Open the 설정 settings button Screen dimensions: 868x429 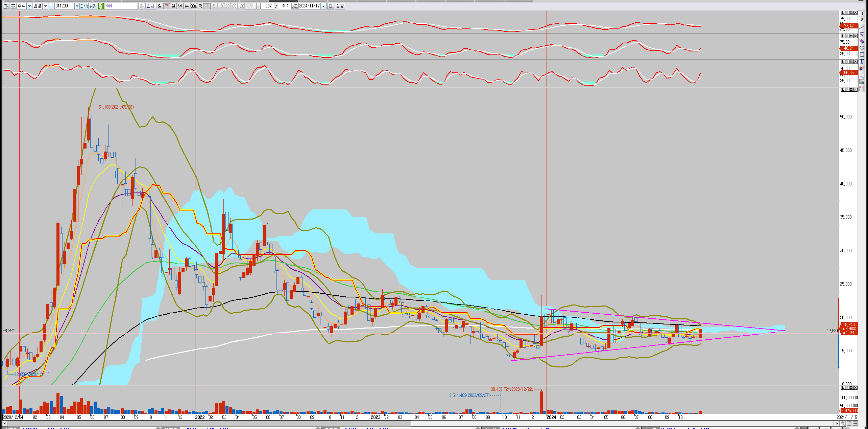340,6
